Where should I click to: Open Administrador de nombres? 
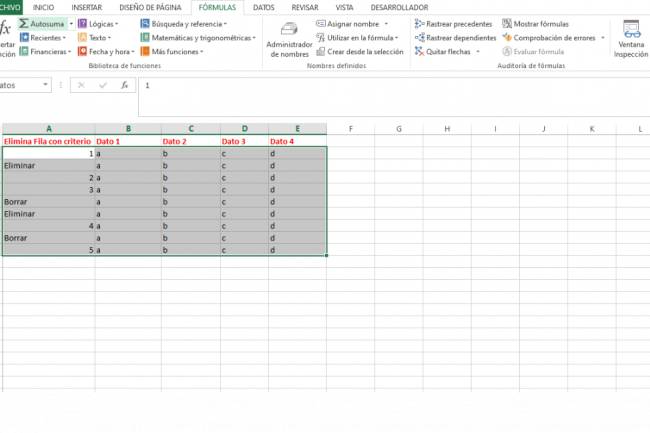288,39
